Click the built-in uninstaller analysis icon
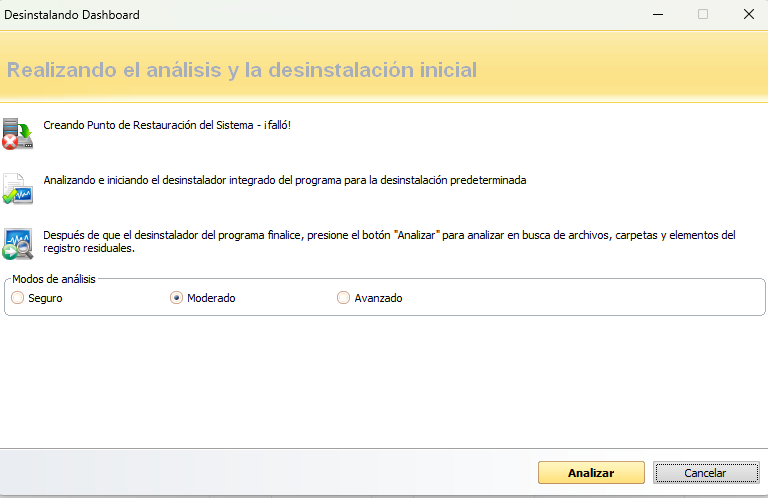 coord(18,188)
